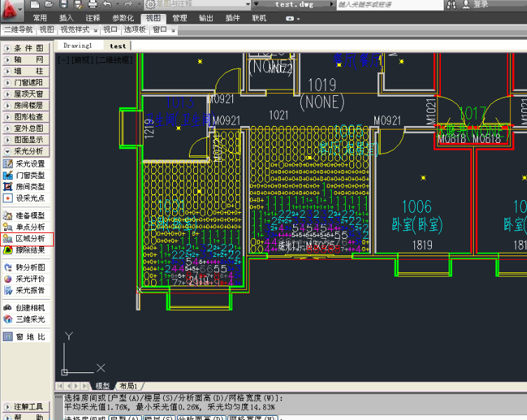
Task: Switch to the 管理 ribbon tab
Action: [x=180, y=17]
